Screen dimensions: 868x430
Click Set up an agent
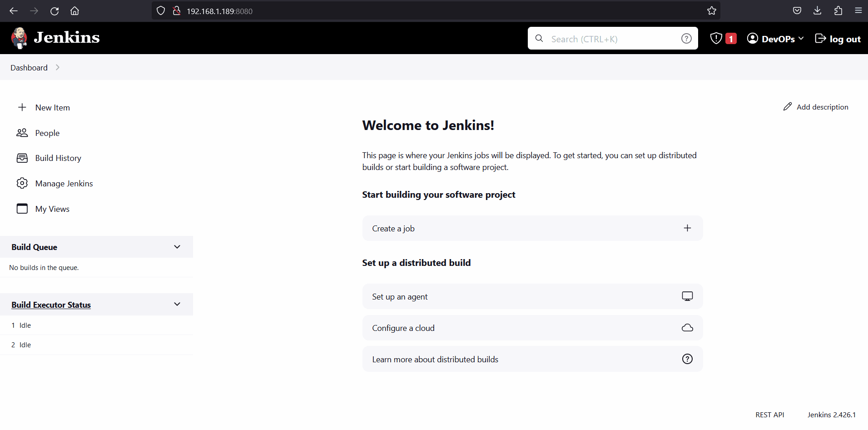[x=532, y=296]
